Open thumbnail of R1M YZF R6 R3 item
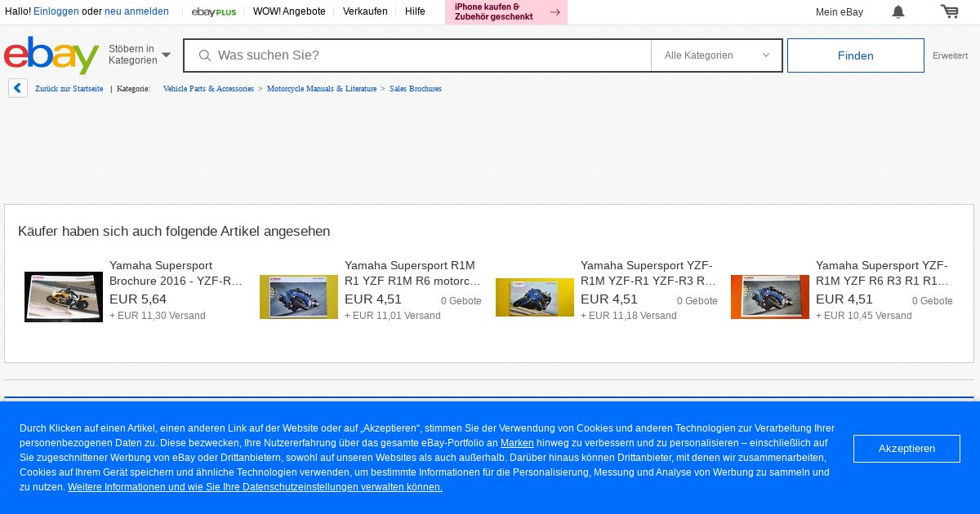The image size is (980, 514). click(x=770, y=297)
